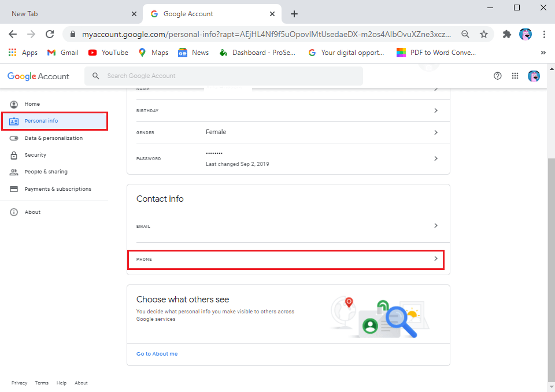Viewport: 555px width, 392px height.
Task: Open Chrome three-dot menu
Action: (544, 34)
